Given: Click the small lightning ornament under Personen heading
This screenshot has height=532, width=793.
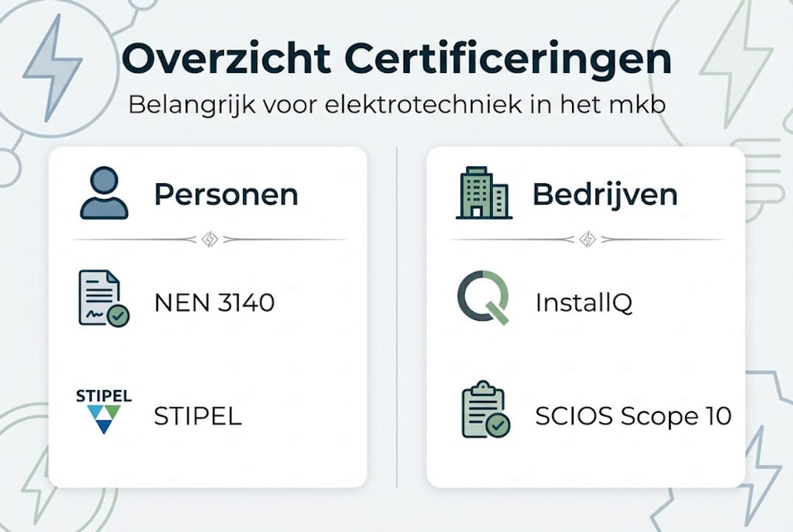Looking at the screenshot, I should (x=210, y=239).
